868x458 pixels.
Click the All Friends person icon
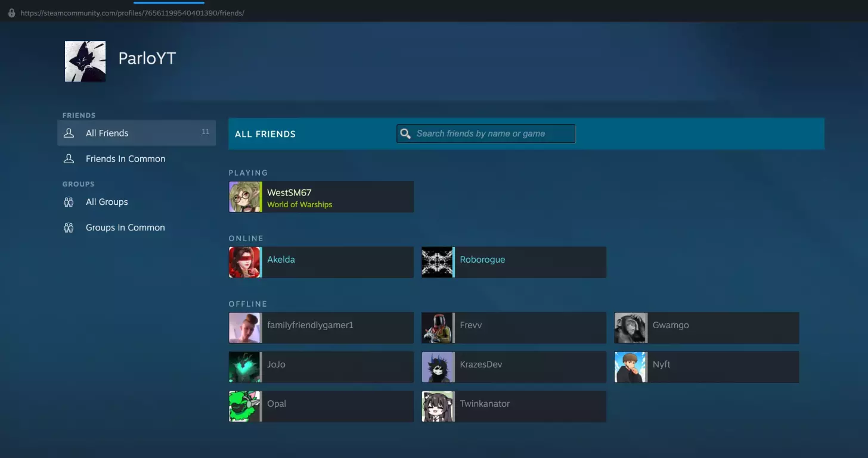[x=69, y=133]
